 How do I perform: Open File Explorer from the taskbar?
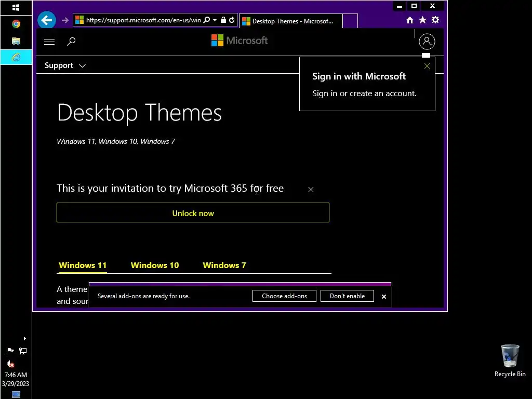point(16,41)
